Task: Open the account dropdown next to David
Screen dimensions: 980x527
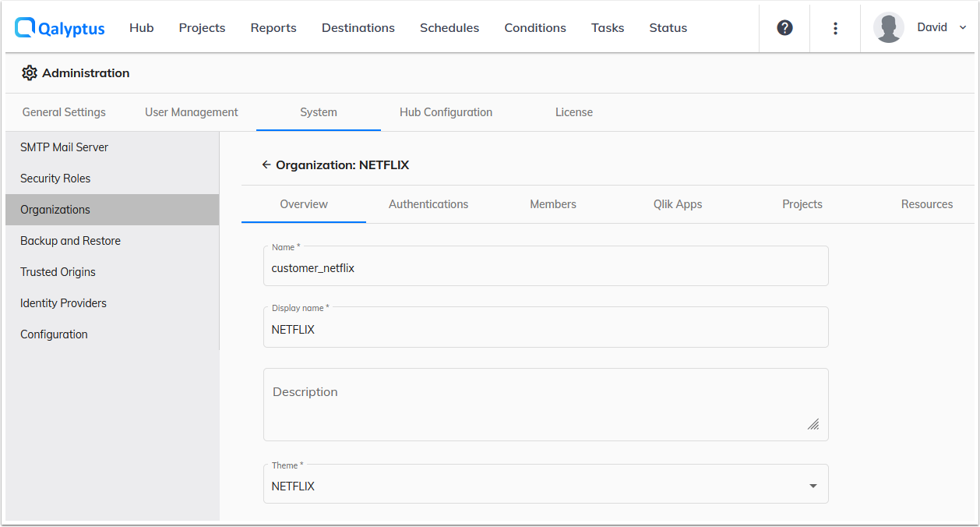Action: click(963, 27)
